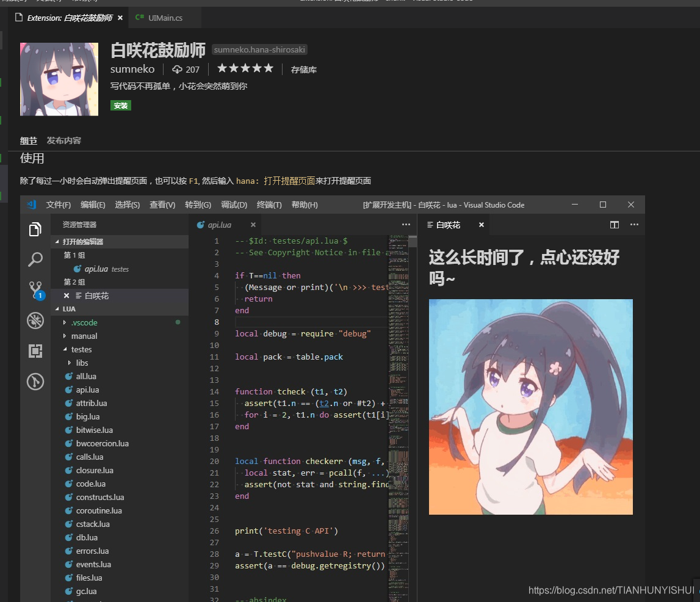This screenshot has height=602, width=700.
Task: Open the 帮助(H) menu
Action: (305, 205)
